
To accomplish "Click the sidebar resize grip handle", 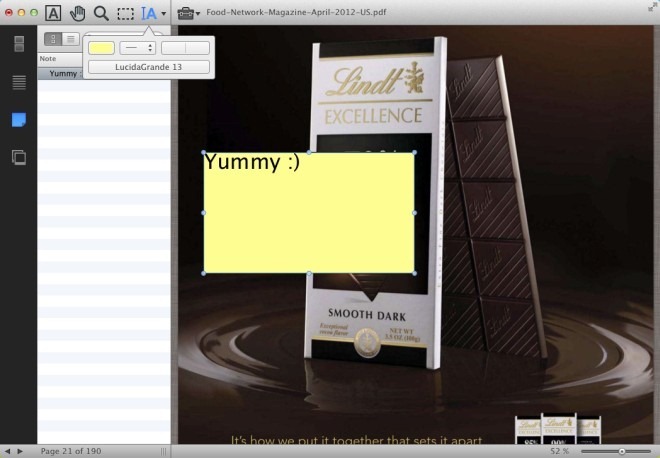I will point(164,452).
